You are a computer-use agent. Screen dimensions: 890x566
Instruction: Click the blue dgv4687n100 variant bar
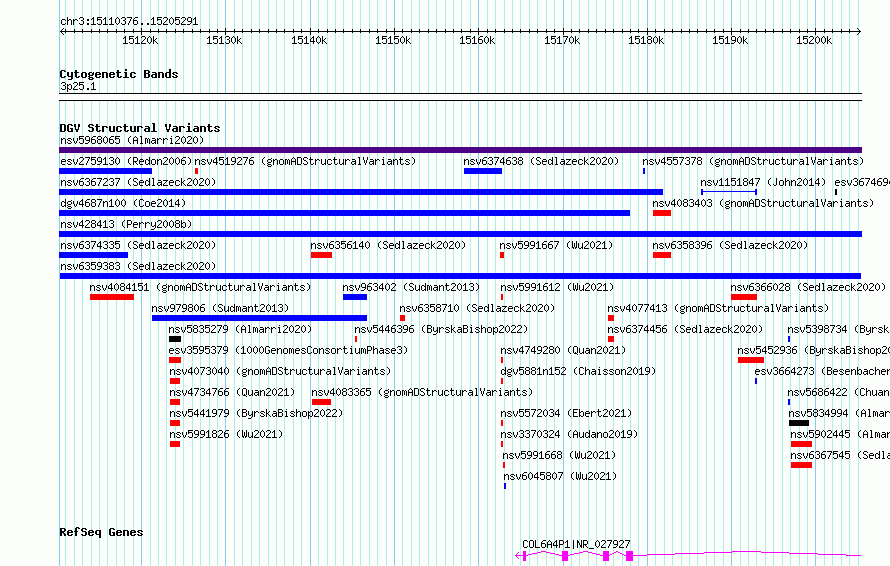point(345,213)
